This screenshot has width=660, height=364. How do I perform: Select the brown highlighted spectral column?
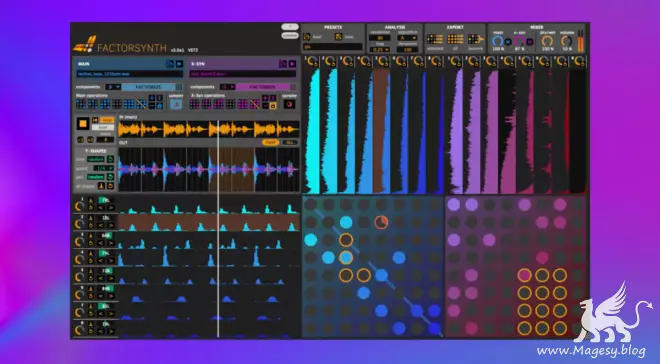pos(381,130)
